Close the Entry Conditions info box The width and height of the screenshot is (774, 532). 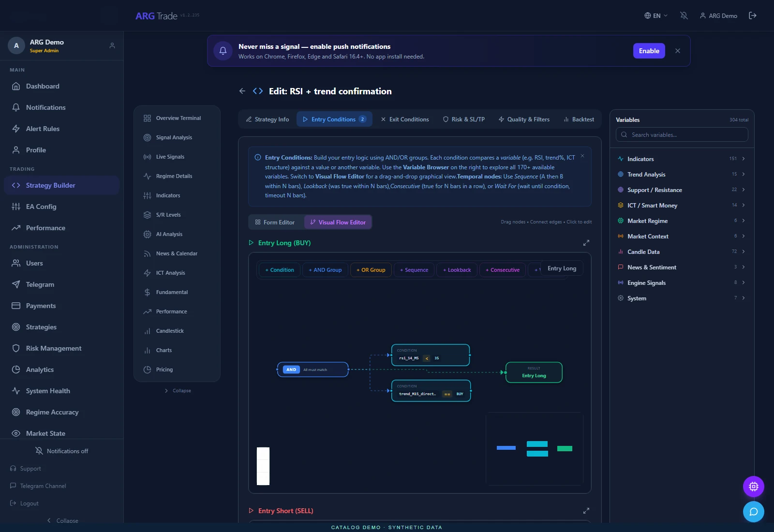(582, 156)
